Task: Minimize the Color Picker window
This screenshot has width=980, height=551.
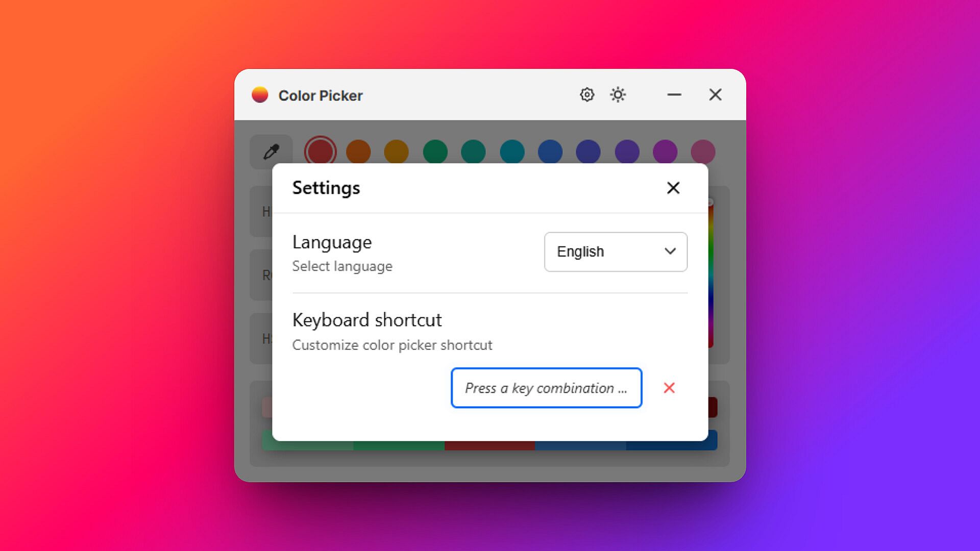Action: click(674, 95)
